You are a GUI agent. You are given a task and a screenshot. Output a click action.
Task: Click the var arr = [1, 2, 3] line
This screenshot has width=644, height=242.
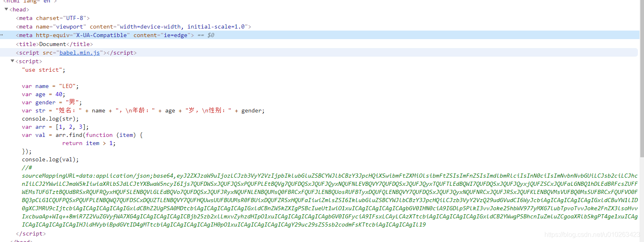point(55,127)
